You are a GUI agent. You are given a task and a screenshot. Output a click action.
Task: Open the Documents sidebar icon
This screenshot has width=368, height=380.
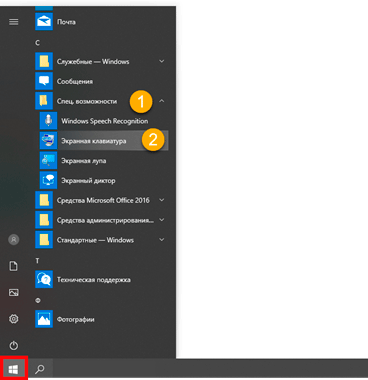point(14,266)
